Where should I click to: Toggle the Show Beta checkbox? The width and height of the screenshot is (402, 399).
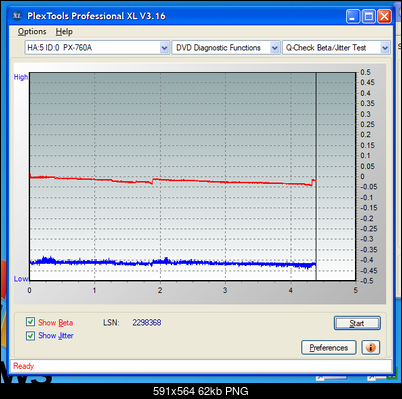pyautogui.click(x=30, y=322)
